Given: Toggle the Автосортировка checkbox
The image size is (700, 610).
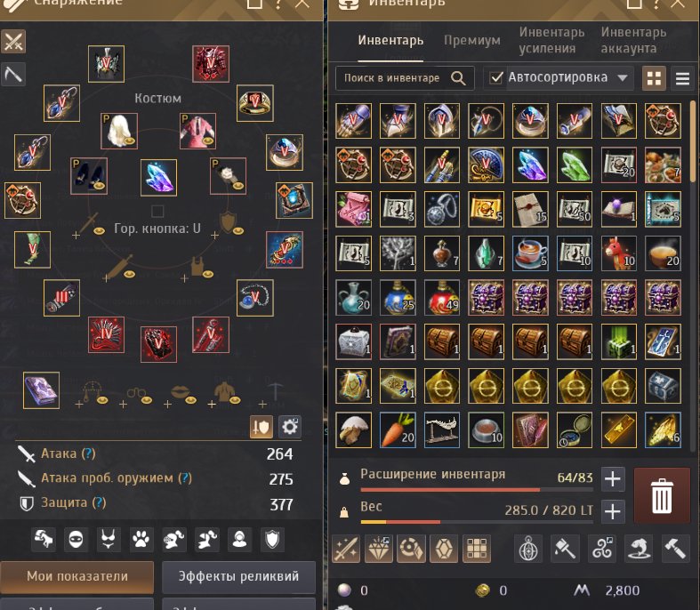Looking at the screenshot, I should pos(496,77).
